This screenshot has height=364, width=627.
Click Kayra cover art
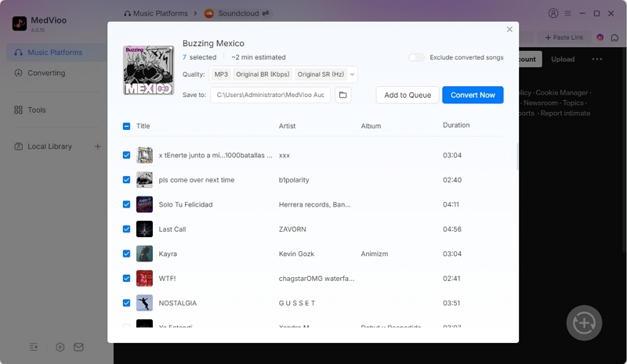click(x=144, y=254)
